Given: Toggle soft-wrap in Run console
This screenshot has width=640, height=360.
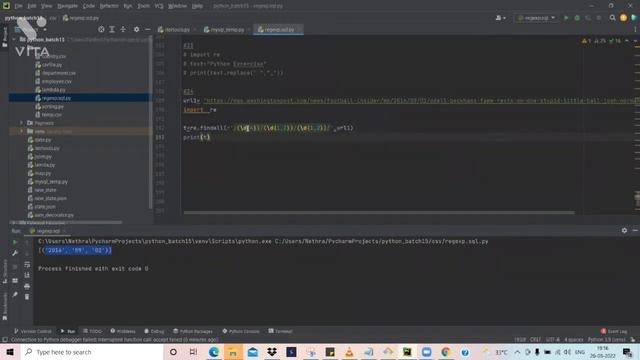Looking at the screenshot, I should (27, 264).
